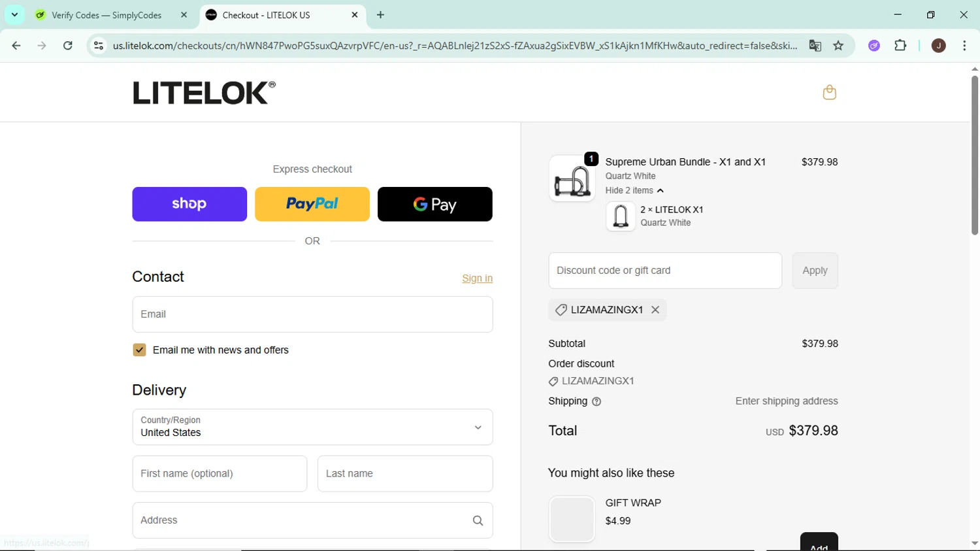Screen dimensions: 980x551
Task: View site information icon in address bar
Action: coord(99,46)
